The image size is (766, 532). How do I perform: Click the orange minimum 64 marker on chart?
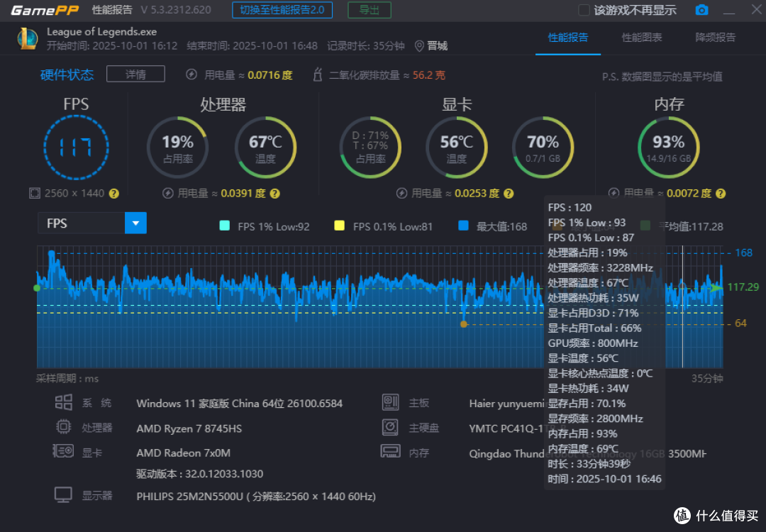[x=464, y=324]
